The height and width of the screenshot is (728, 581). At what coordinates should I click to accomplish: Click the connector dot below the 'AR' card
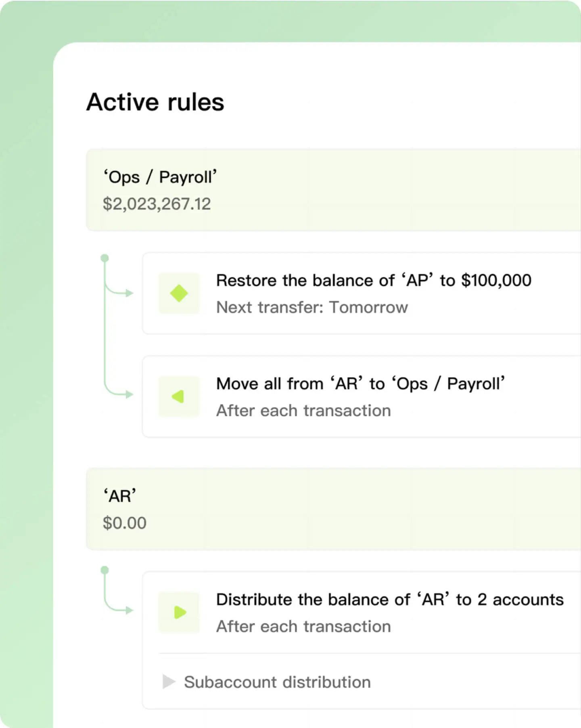pos(104,570)
